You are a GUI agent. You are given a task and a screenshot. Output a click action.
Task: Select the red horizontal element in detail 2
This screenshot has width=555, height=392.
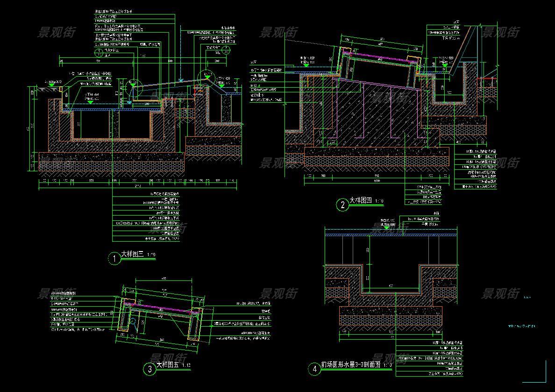488,80
